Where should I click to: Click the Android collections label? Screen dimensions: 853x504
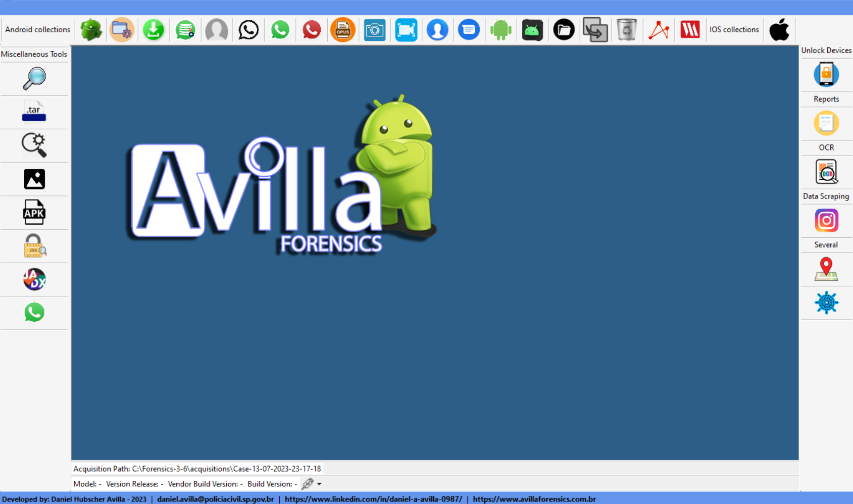coord(37,29)
